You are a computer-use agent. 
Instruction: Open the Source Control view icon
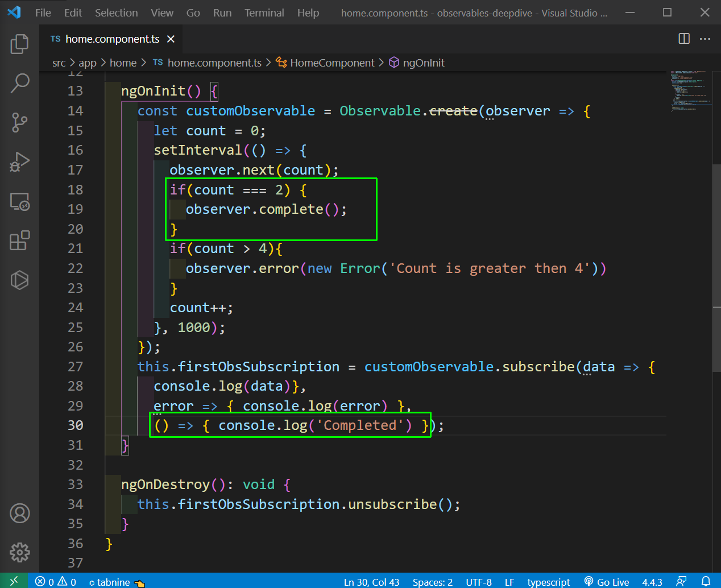(x=19, y=122)
